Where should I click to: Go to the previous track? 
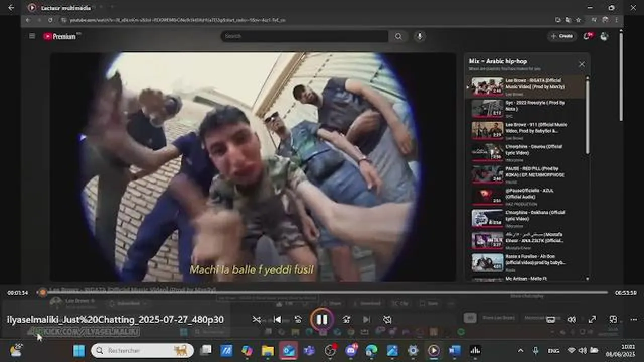click(x=277, y=319)
